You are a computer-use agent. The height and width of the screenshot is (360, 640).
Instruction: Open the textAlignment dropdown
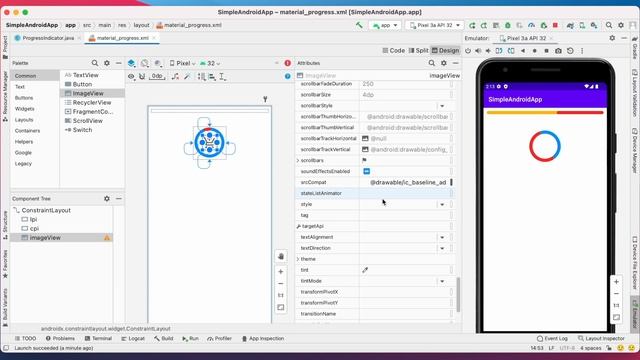click(x=442, y=237)
